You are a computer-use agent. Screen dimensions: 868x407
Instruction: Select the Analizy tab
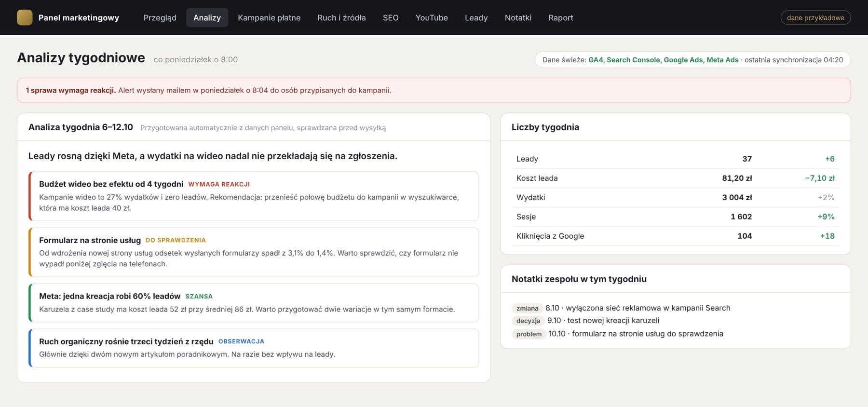pyautogui.click(x=207, y=17)
